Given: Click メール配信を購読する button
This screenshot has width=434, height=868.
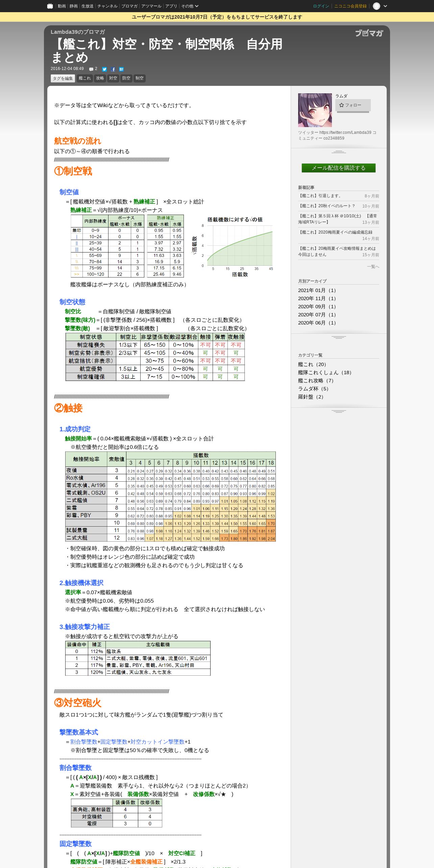Looking at the screenshot, I should click(x=339, y=168).
